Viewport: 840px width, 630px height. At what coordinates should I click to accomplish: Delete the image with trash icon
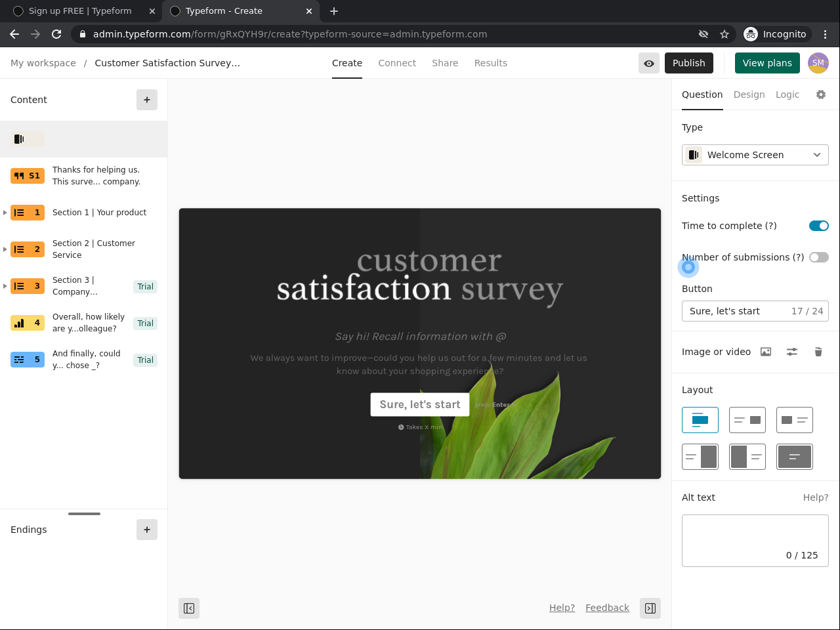818,352
